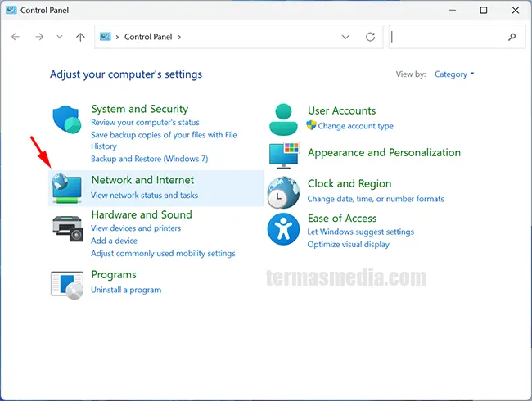This screenshot has height=401, width=532.
Task: Open Review your computer's status
Action: (x=145, y=122)
